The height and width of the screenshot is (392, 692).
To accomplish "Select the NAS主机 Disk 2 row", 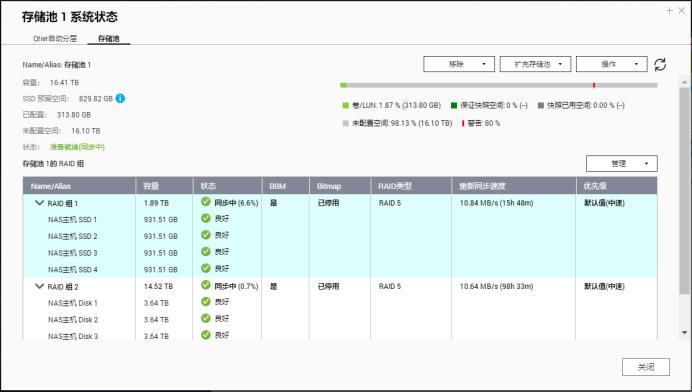I will [340, 320].
